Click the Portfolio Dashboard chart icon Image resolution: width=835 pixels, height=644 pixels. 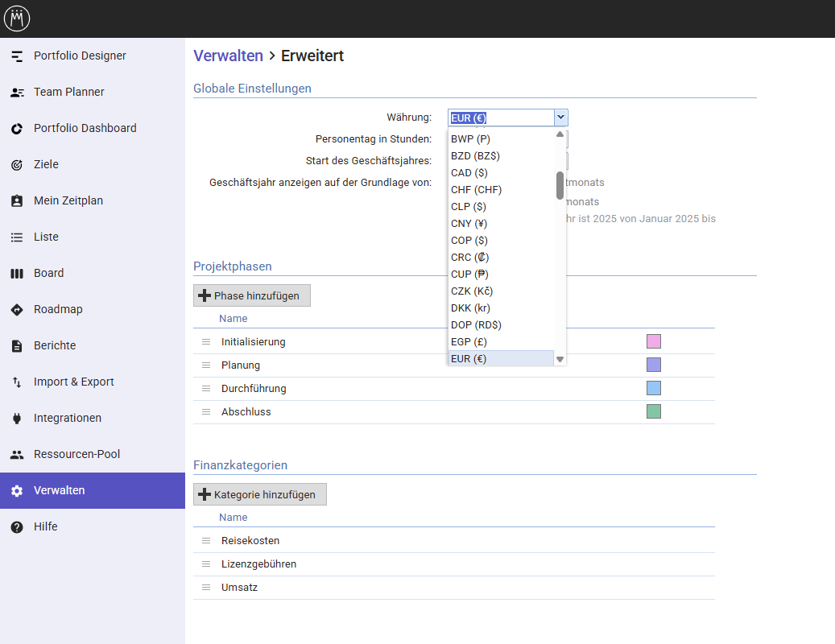coord(17,129)
